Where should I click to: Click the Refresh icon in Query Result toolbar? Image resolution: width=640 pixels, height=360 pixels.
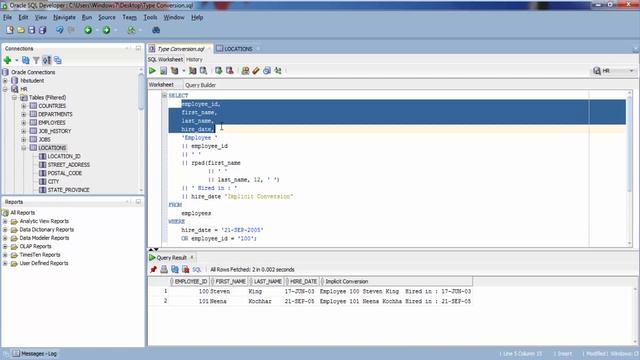175,269
